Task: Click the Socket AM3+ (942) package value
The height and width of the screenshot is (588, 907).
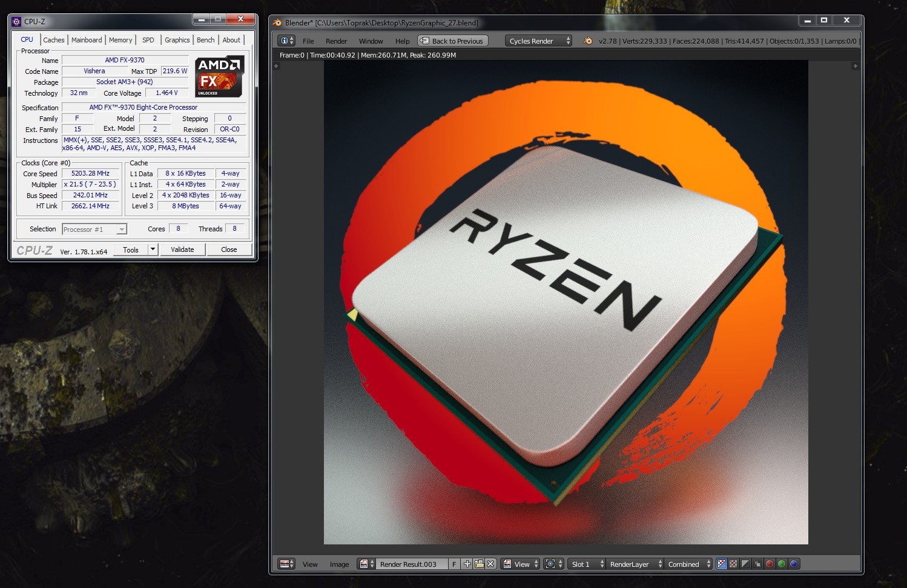Action: 125,82
